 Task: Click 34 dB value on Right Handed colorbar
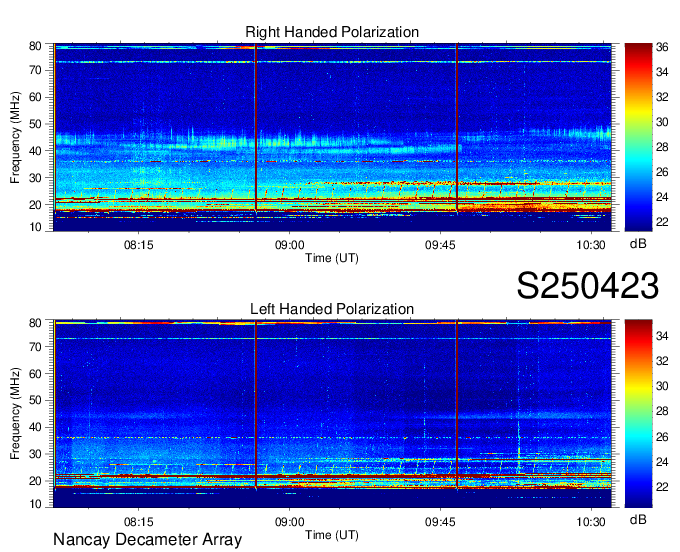[x=662, y=72]
